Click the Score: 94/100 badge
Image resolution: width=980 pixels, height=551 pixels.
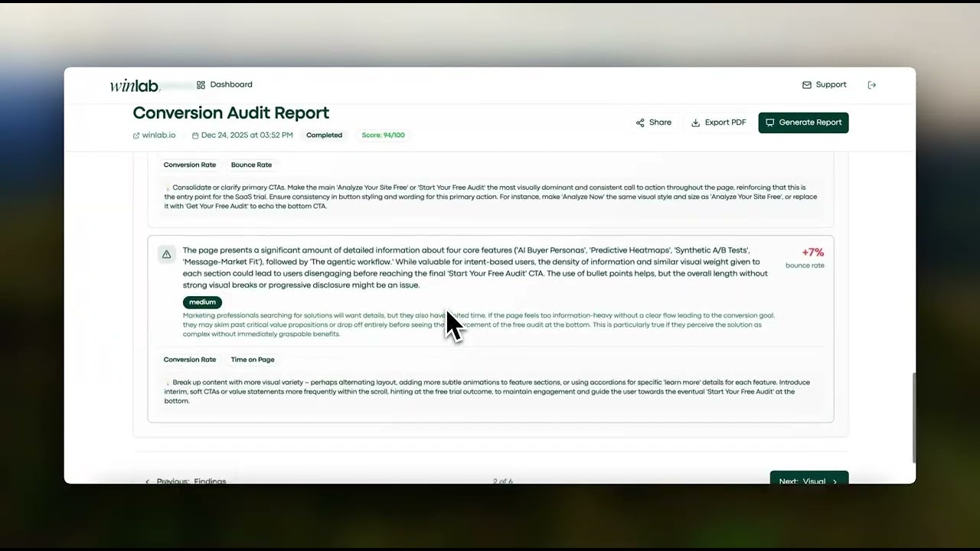(x=383, y=135)
